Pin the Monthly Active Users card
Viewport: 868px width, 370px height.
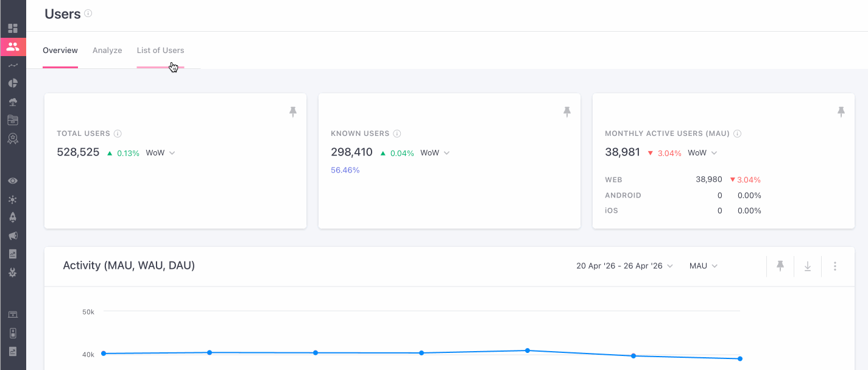pos(841,112)
